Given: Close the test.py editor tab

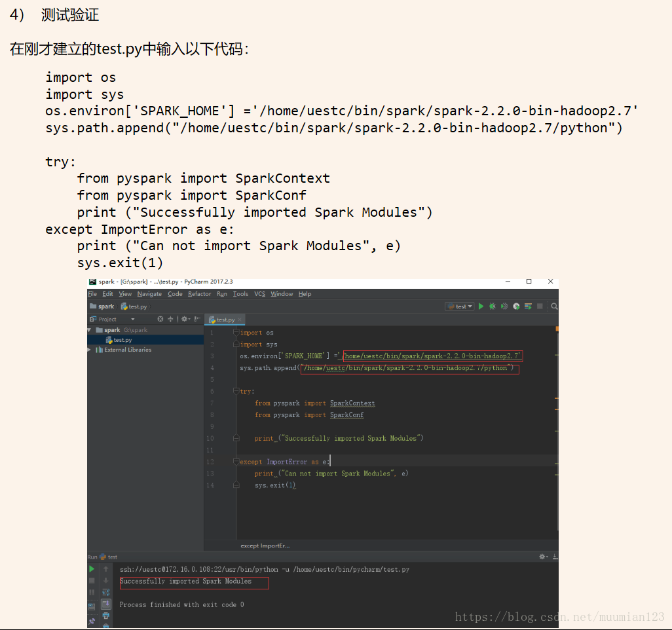Looking at the screenshot, I should [240, 320].
